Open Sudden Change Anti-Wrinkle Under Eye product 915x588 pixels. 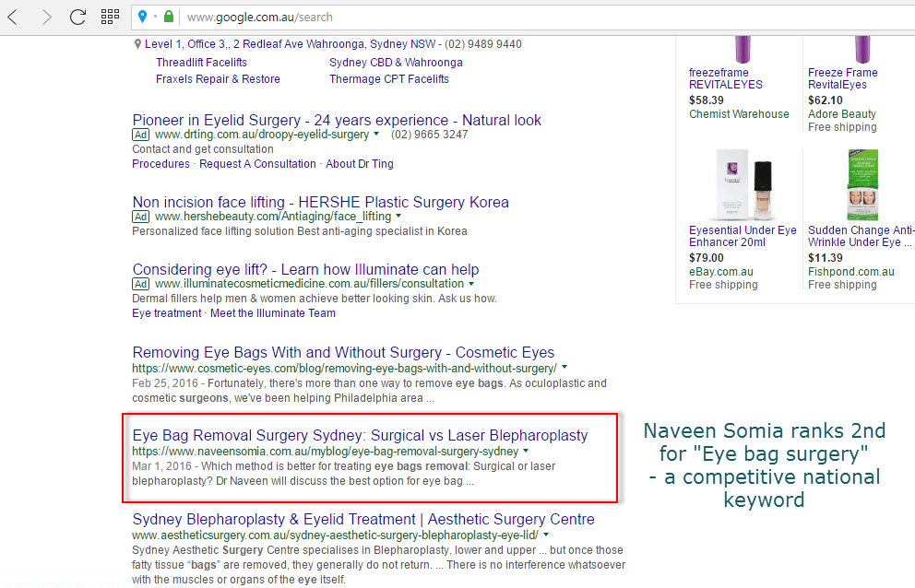click(861, 236)
